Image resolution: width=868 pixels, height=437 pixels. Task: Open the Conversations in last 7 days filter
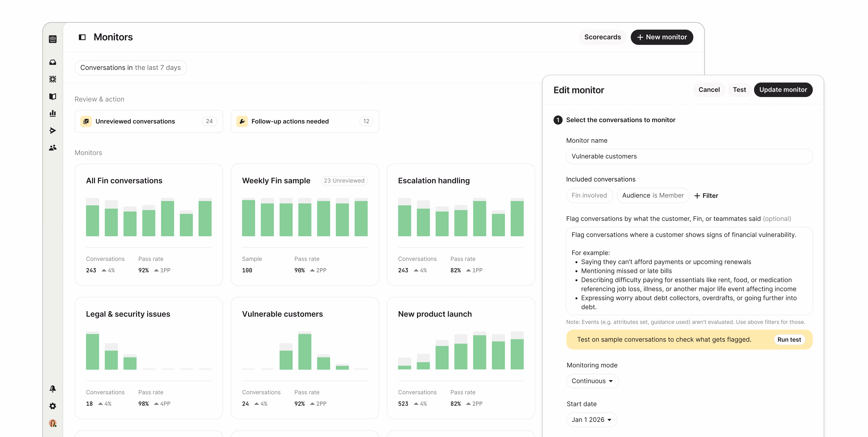130,68
